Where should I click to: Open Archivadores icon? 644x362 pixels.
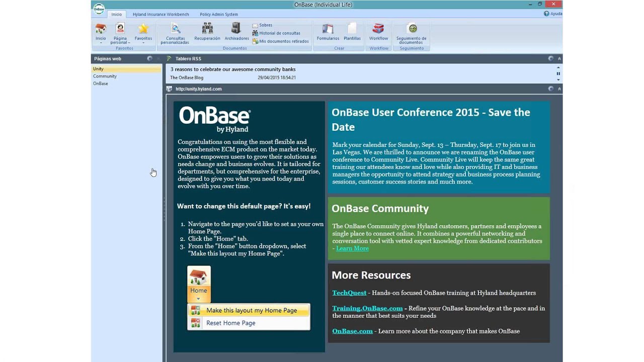pyautogui.click(x=236, y=32)
